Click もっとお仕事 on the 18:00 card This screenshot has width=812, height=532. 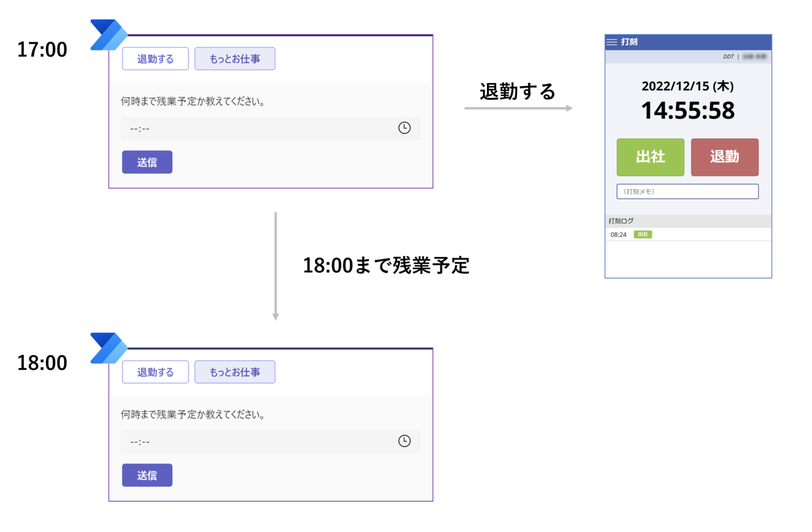point(235,372)
